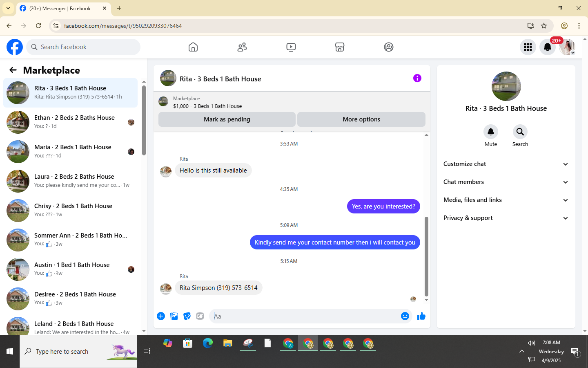588x368 pixels.
Task: Click the message 'Hello is this still available'
Action: [213, 171]
